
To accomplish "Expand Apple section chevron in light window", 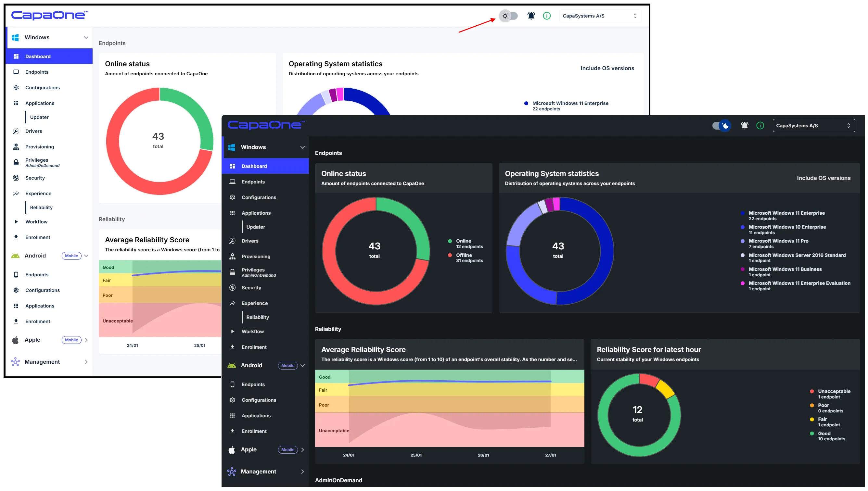I will coord(86,340).
